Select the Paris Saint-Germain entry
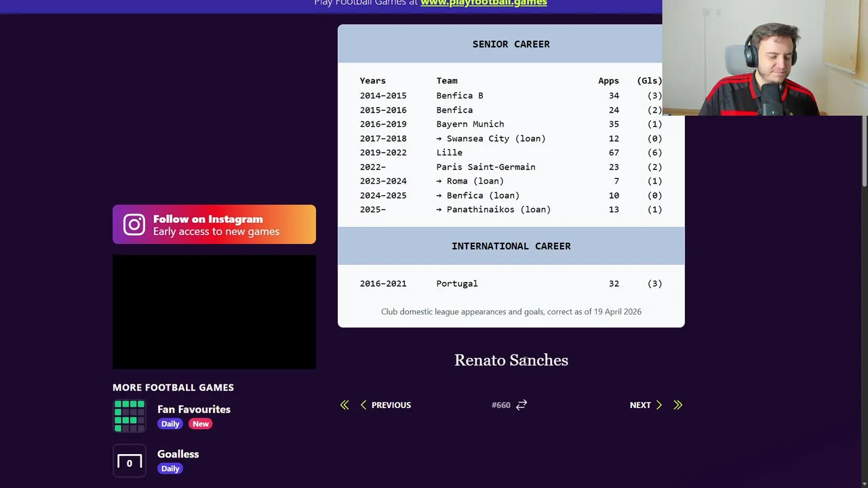This screenshot has height=488, width=868. [486, 167]
